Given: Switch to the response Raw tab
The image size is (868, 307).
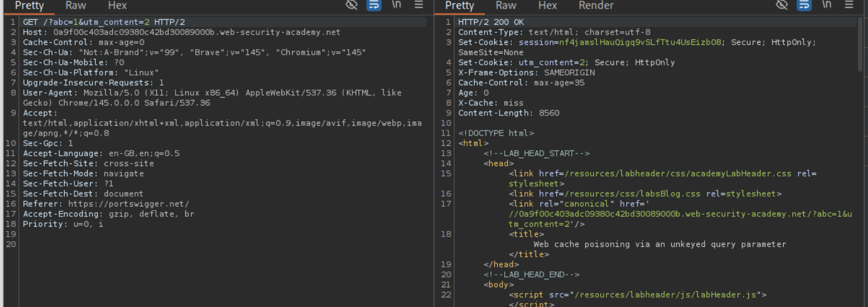Looking at the screenshot, I should click(506, 6).
